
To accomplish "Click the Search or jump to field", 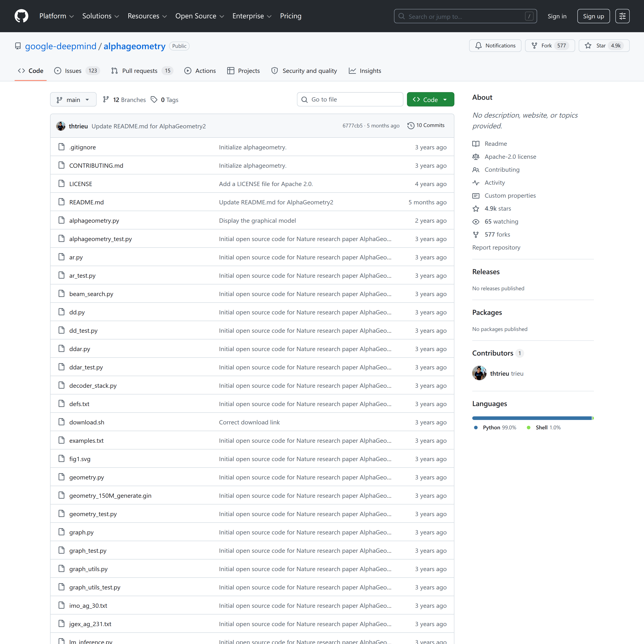I will pos(465,16).
